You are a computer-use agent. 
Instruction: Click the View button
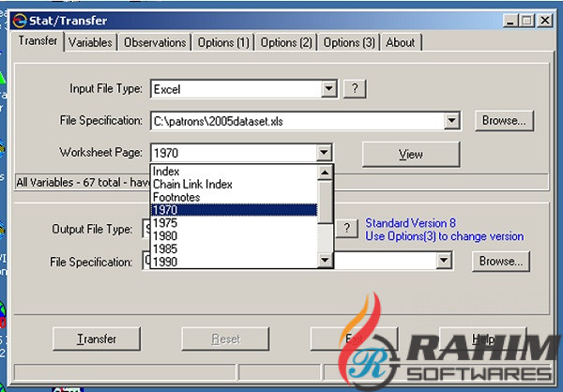coord(411,155)
